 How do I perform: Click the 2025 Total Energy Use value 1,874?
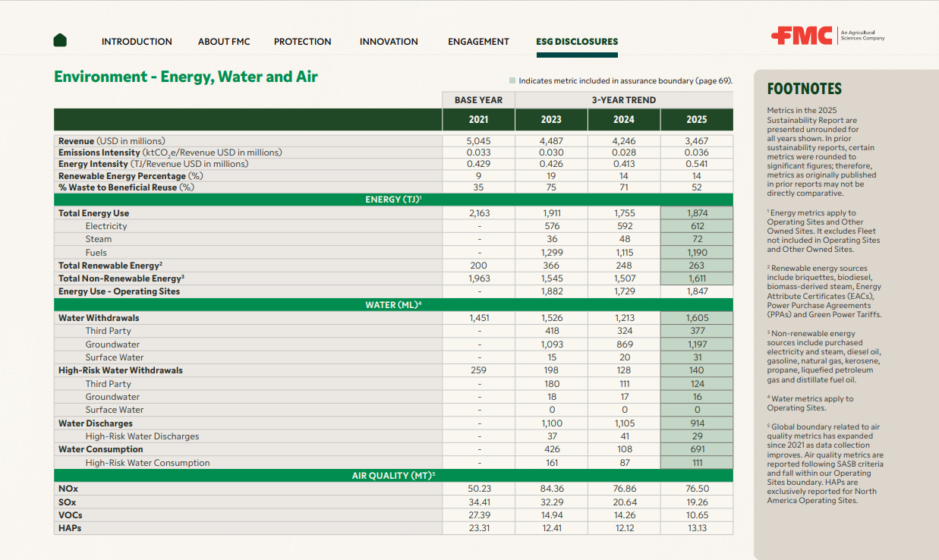point(697,213)
